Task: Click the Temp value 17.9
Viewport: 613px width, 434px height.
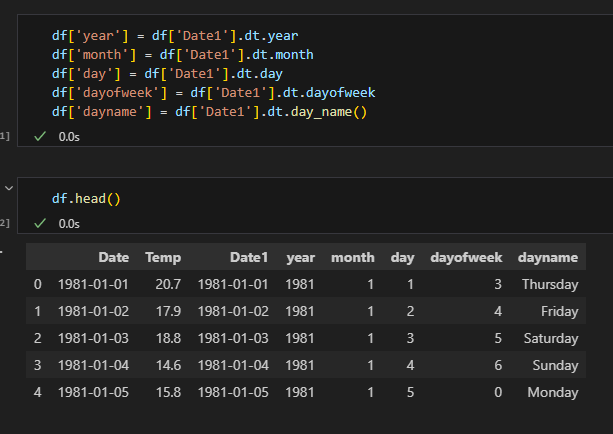Action: click(x=167, y=311)
